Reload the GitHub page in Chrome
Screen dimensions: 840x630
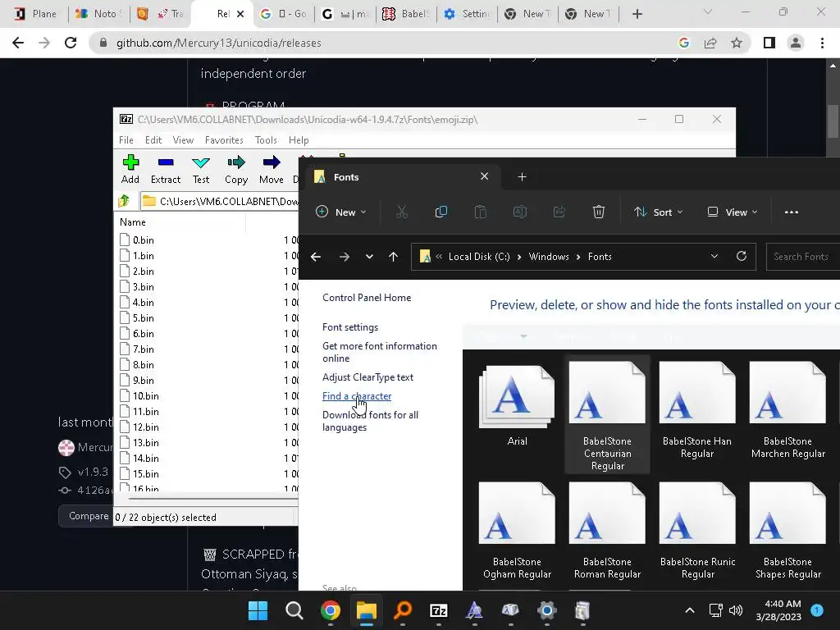(71, 43)
